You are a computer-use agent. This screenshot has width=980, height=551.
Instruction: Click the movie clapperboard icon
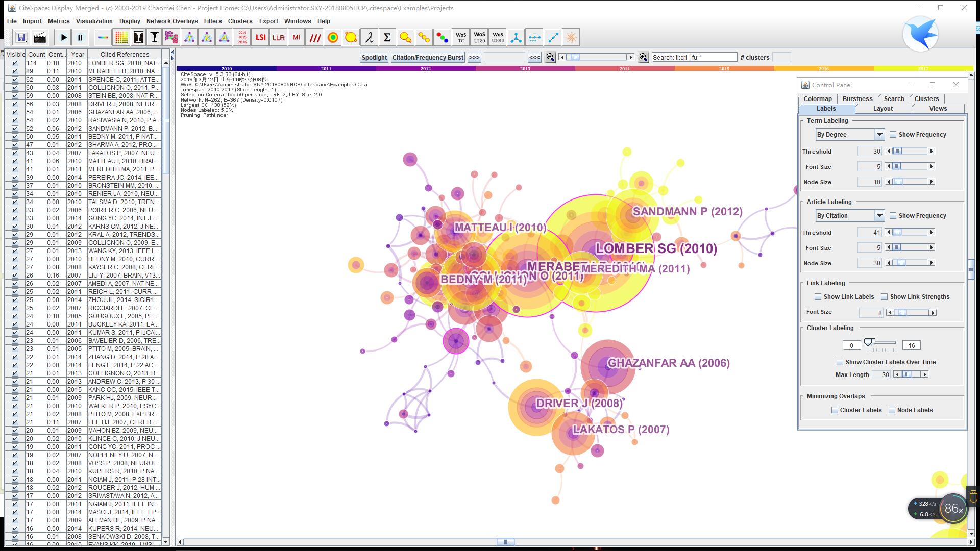click(x=40, y=37)
